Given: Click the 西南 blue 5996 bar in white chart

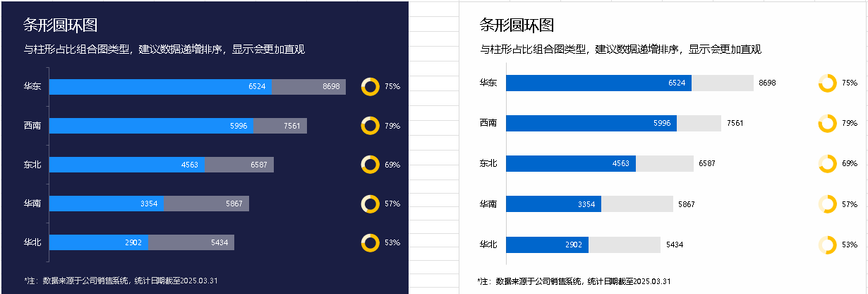Looking at the screenshot, I should (591, 123).
